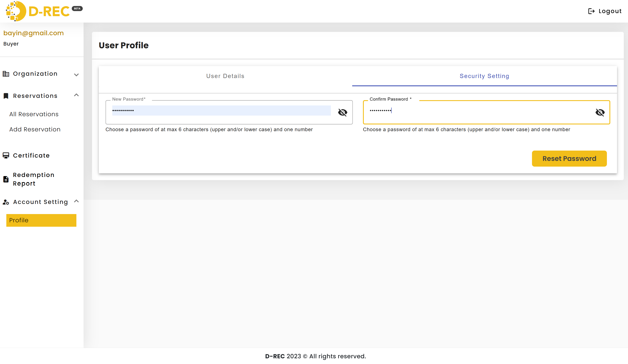
Task: Click the Certificate document icon
Action: [6, 155]
